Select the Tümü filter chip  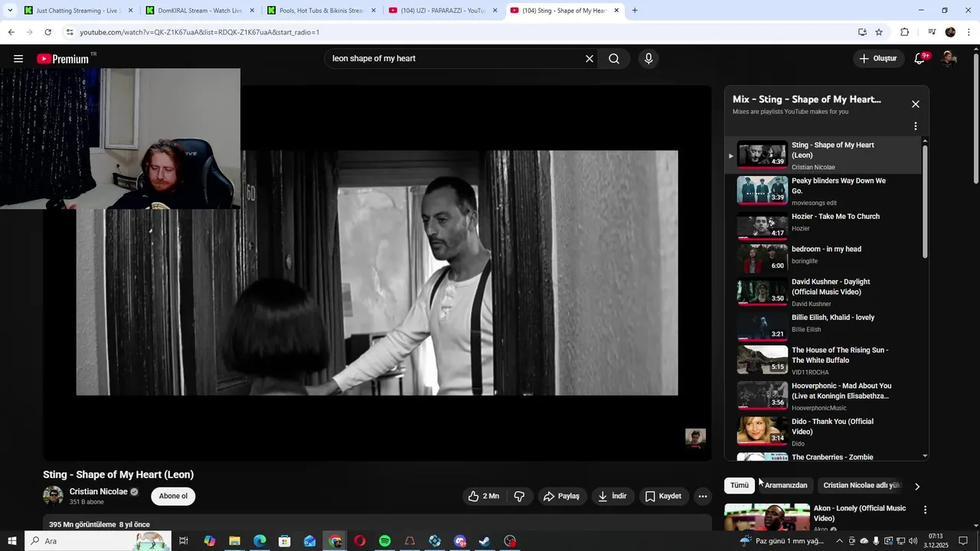(740, 485)
